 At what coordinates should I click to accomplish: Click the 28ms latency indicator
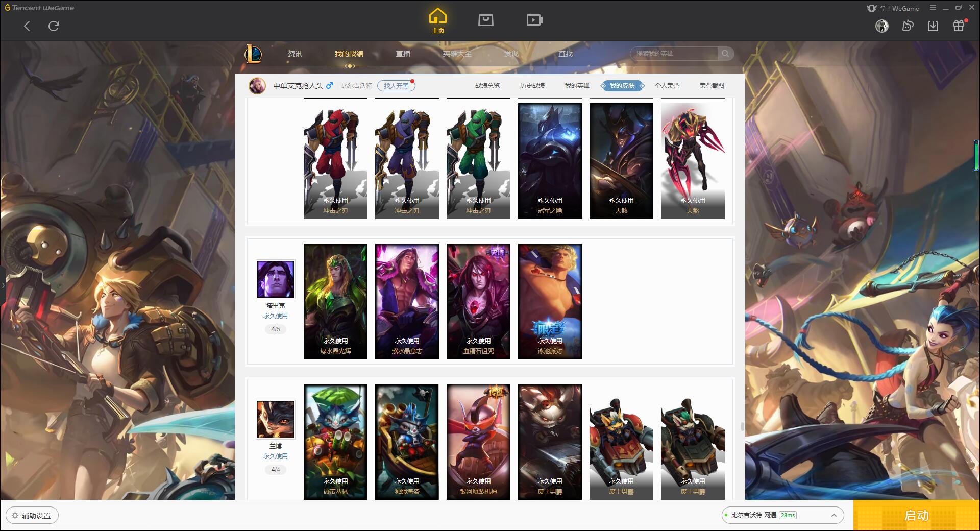[x=788, y=515]
